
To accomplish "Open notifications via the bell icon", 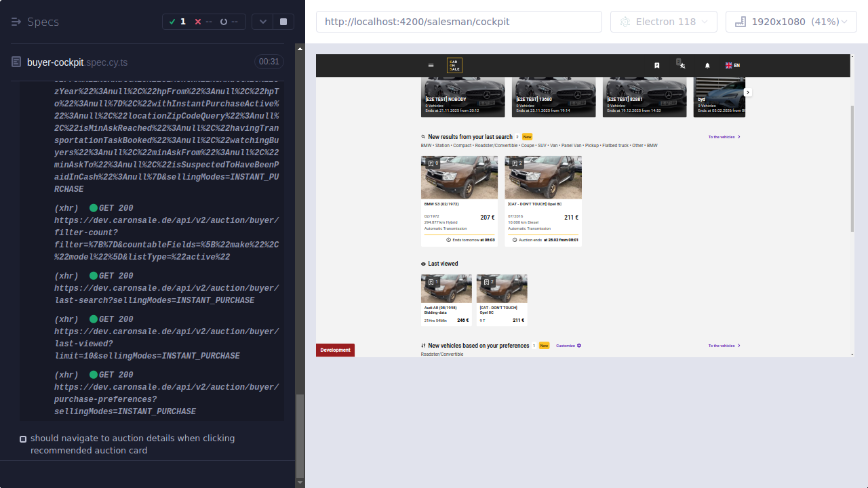I will coord(707,66).
